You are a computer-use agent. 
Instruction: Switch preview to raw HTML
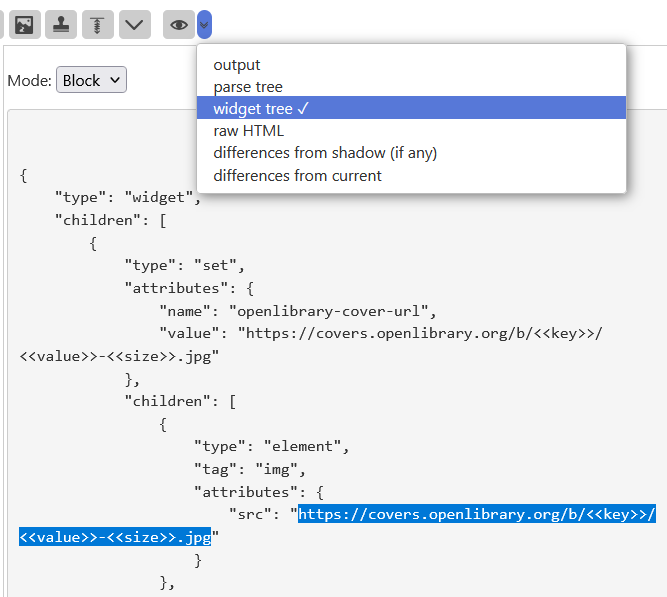[249, 131]
